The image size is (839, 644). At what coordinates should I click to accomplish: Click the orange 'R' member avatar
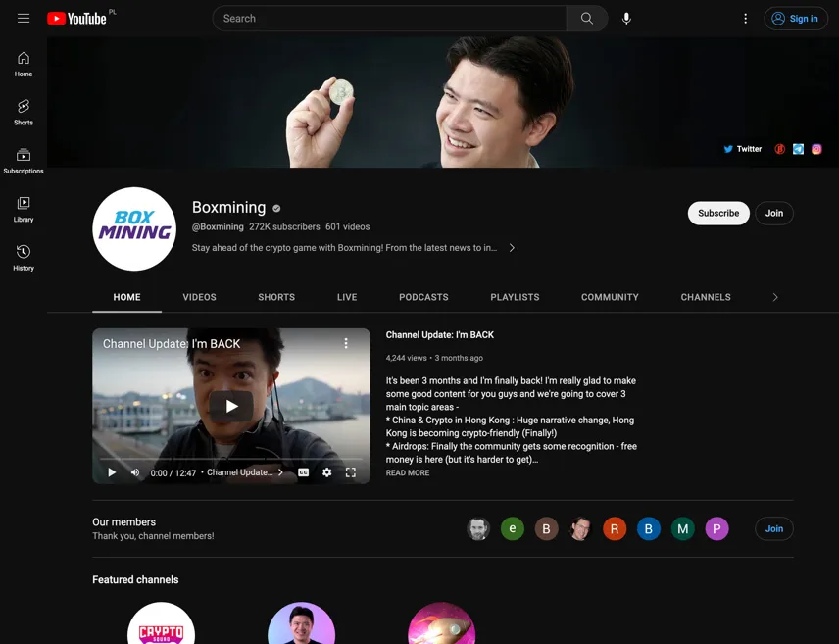click(615, 529)
